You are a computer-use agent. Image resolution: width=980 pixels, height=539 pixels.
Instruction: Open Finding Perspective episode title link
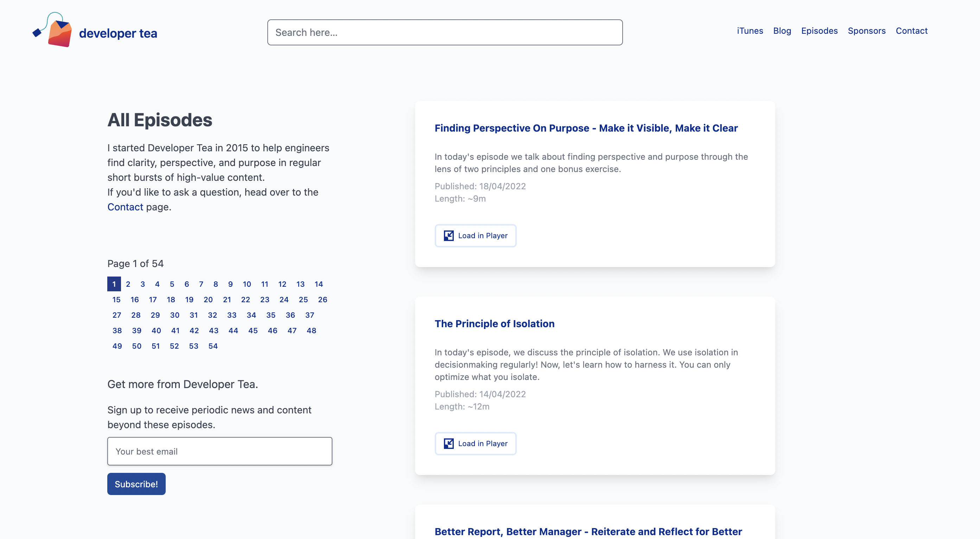coord(586,127)
